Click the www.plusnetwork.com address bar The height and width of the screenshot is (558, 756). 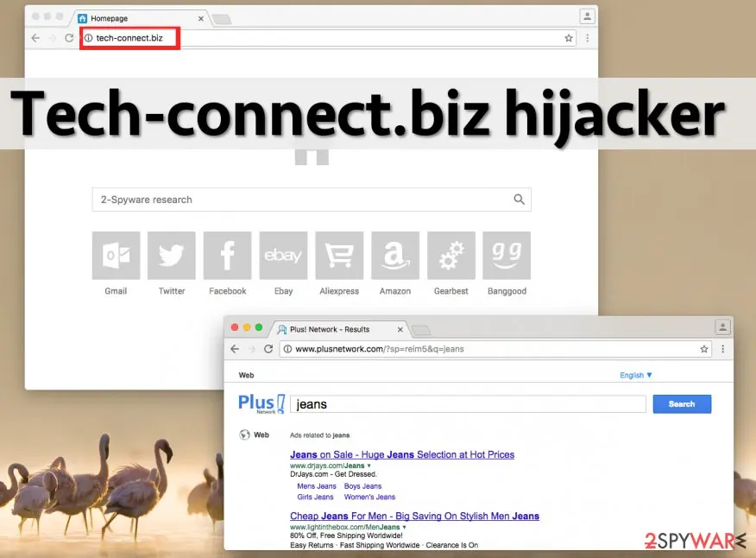(496, 349)
